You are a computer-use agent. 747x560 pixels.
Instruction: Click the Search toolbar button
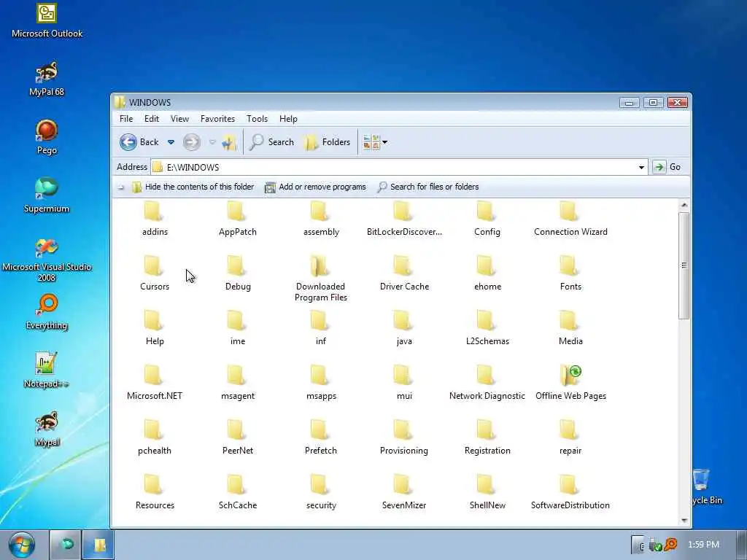point(271,142)
